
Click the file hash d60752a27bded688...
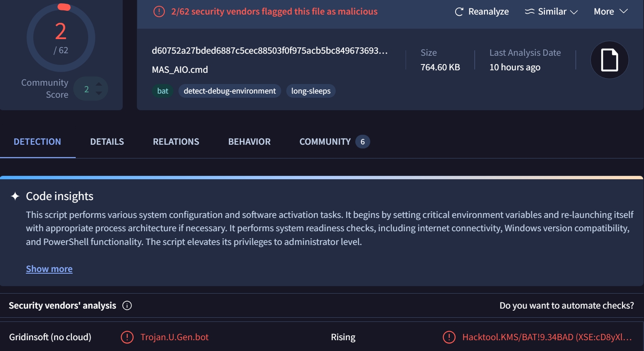click(270, 51)
